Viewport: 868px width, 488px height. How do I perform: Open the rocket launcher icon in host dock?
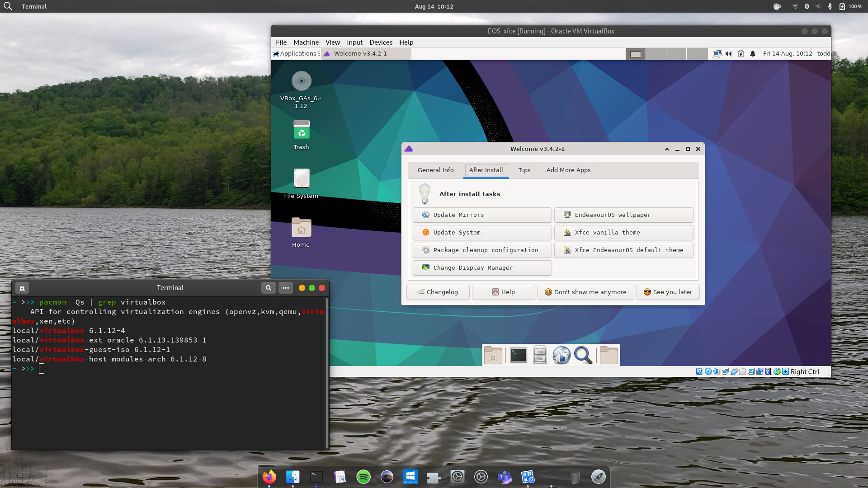coord(599,477)
